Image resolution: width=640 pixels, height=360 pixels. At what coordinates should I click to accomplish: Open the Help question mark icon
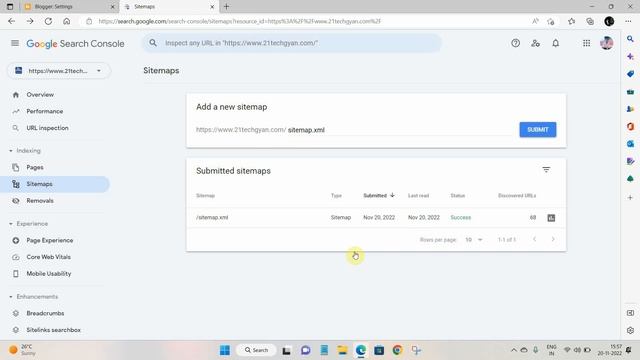(516, 43)
